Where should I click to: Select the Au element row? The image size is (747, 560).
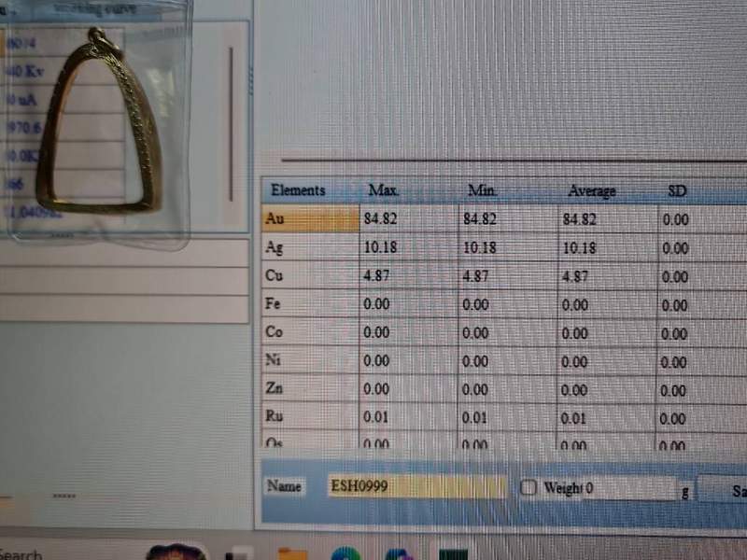(310, 219)
